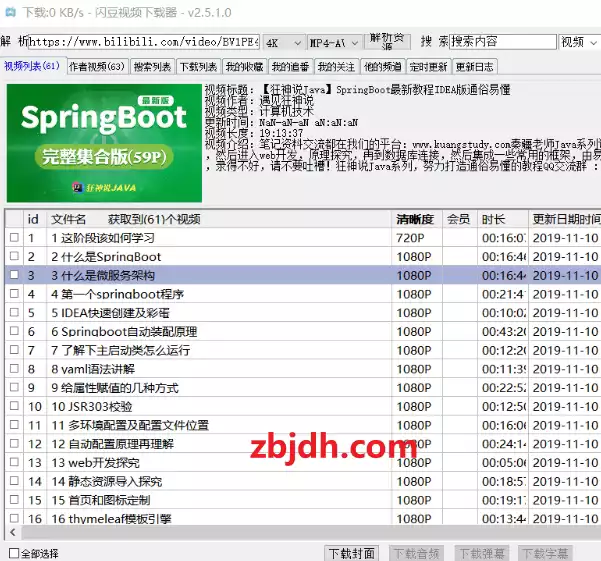Click the 下载音频 button
This screenshot has width=601, height=561.
417,553
